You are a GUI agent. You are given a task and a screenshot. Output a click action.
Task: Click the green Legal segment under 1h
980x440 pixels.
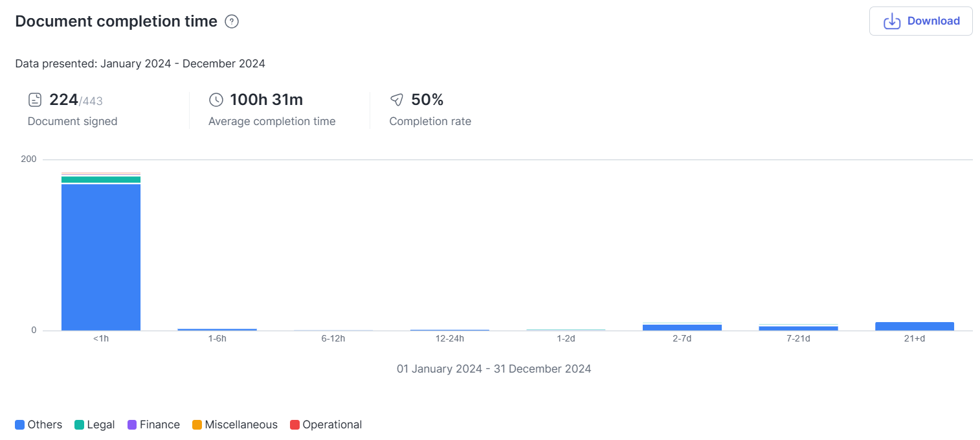101,179
